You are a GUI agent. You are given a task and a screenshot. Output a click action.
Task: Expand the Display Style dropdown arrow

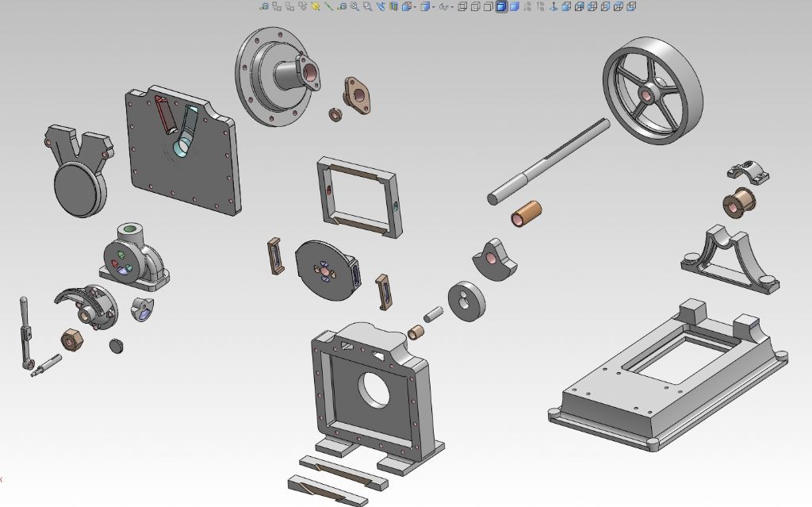coord(433,7)
